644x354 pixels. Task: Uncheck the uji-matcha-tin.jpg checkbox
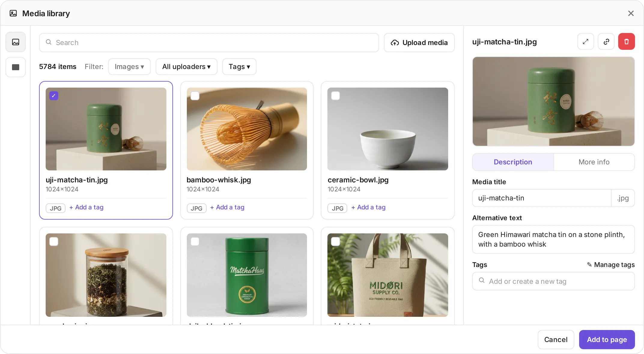point(54,96)
